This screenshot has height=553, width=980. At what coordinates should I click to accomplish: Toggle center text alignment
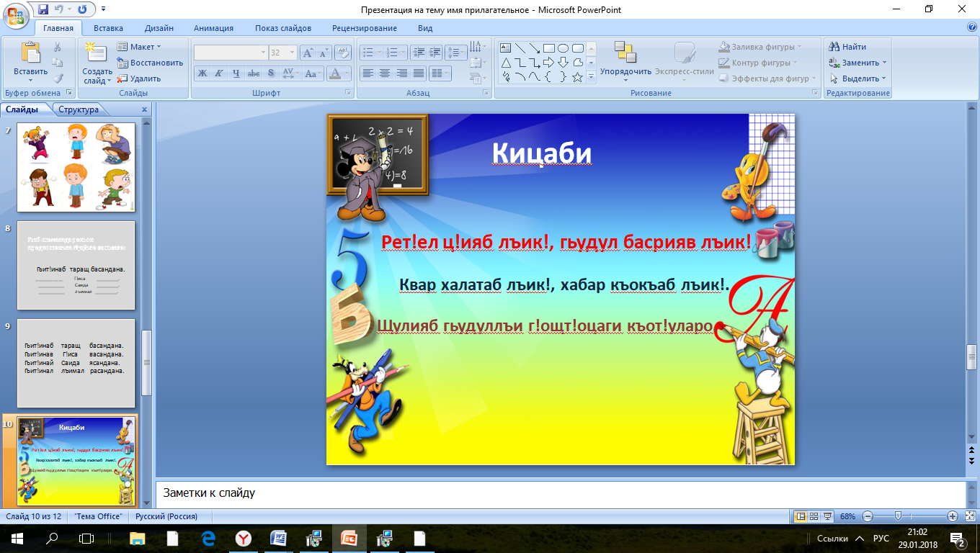tap(384, 73)
